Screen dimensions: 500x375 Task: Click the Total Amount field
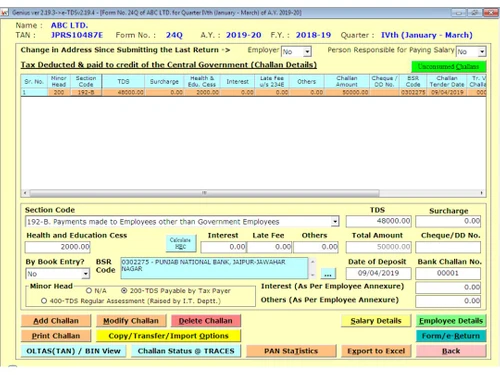click(378, 247)
